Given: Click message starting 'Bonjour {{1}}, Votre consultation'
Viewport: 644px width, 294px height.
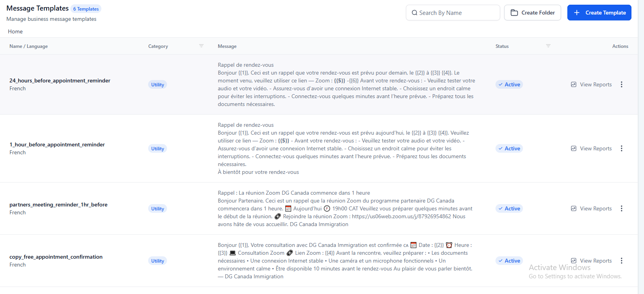Looking at the screenshot, I should tap(345, 261).
